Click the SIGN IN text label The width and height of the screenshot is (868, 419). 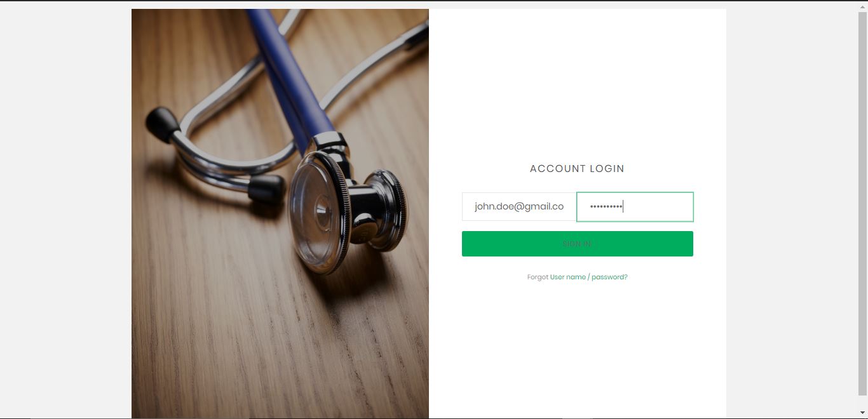click(x=577, y=244)
